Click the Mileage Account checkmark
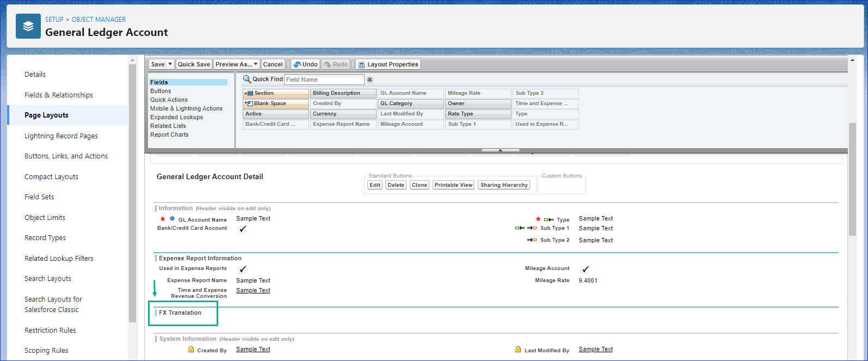The width and height of the screenshot is (868, 361). 586,269
